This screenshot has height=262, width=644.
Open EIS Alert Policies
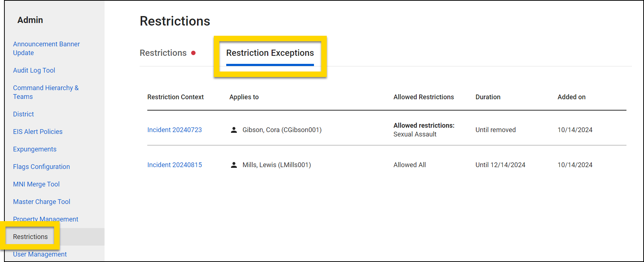[x=38, y=132]
